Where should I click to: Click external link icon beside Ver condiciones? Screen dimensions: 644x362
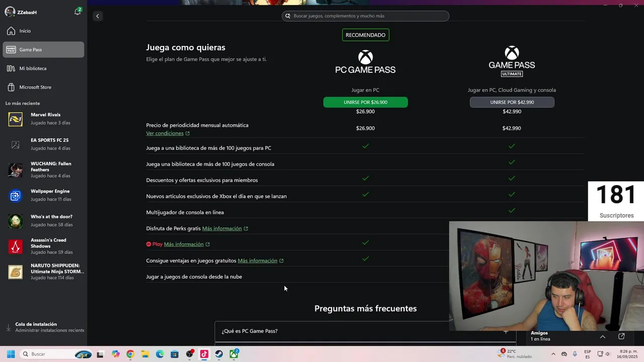pos(188,133)
